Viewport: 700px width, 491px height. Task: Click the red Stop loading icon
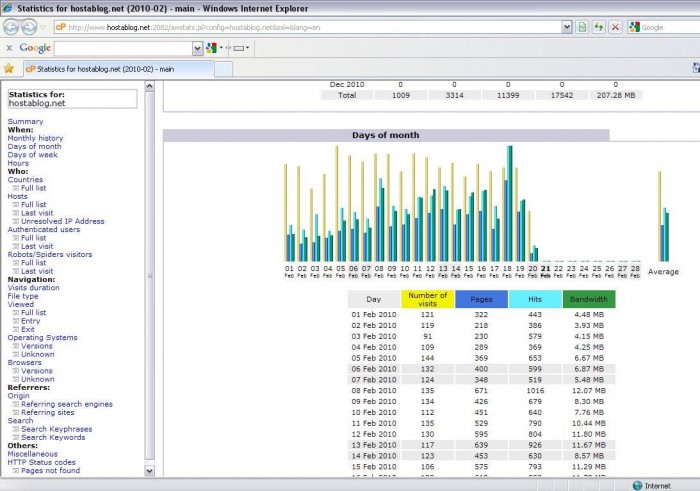click(615, 27)
